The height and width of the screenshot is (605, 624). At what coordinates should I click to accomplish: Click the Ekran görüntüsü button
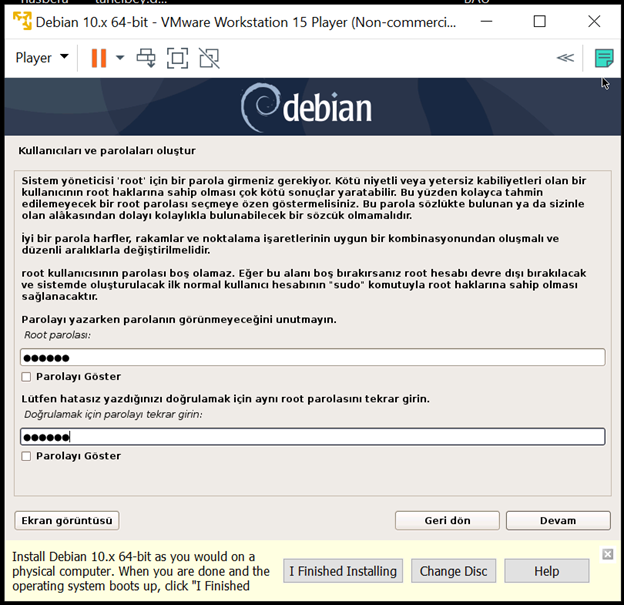[67, 521]
